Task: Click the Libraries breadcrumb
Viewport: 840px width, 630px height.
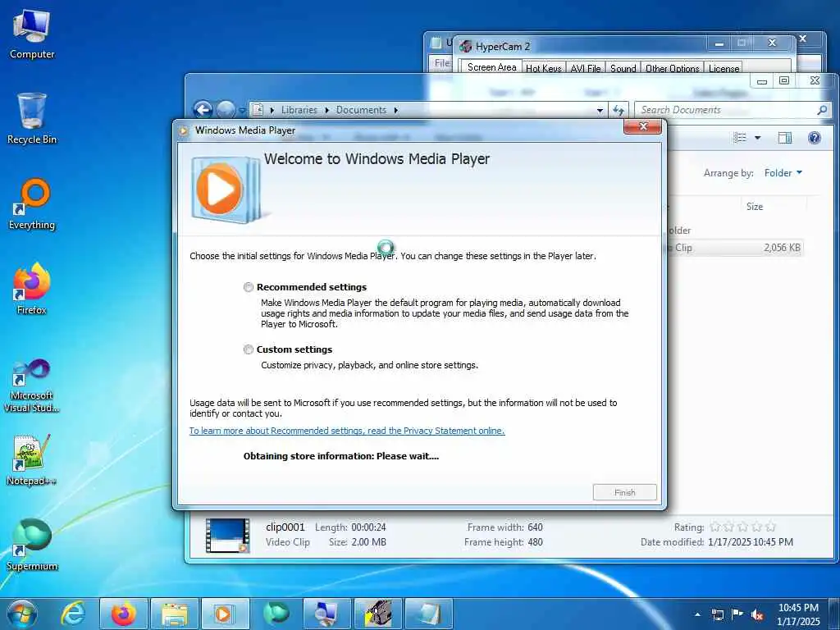Action: [299, 110]
